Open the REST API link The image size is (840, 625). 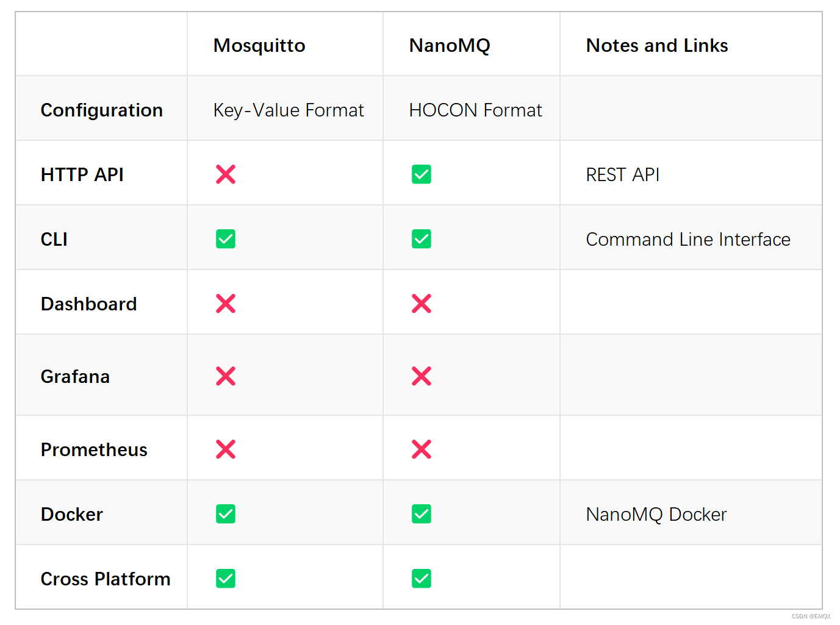[623, 175]
